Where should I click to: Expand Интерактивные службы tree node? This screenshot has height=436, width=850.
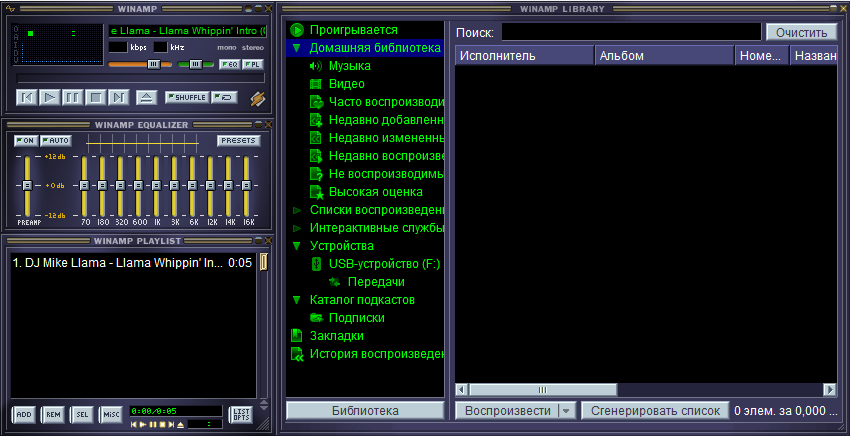297,228
